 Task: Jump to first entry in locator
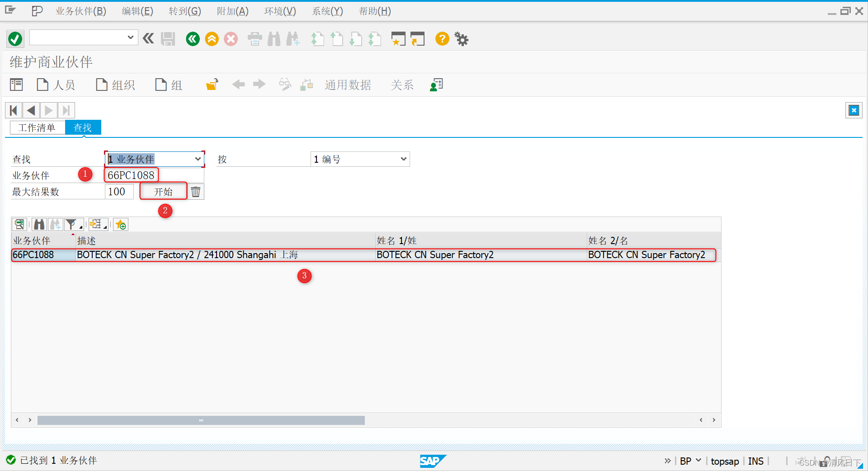coord(14,110)
